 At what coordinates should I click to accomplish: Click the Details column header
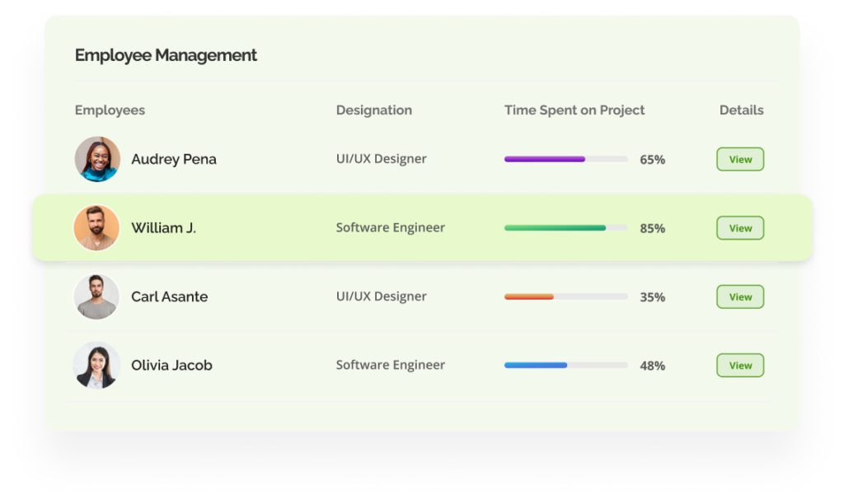point(740,110)
